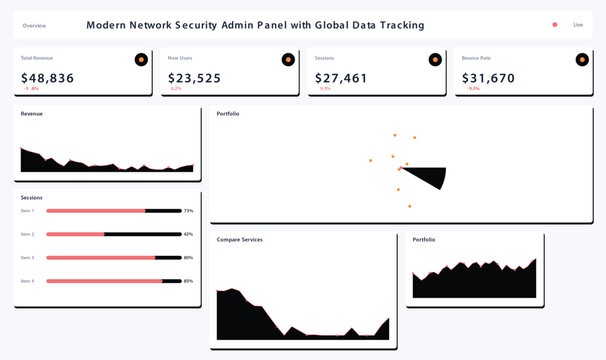The image size is (606, 360).
Task: Click the Compare Services title
Action: point(240,240)
